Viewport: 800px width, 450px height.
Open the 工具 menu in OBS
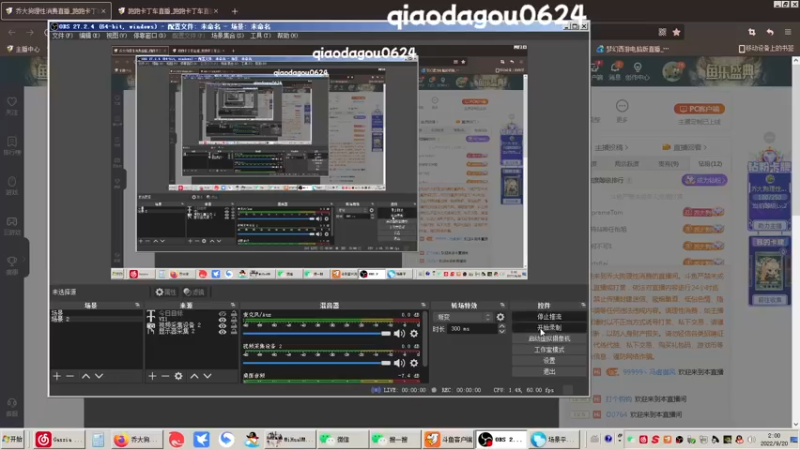260,36
